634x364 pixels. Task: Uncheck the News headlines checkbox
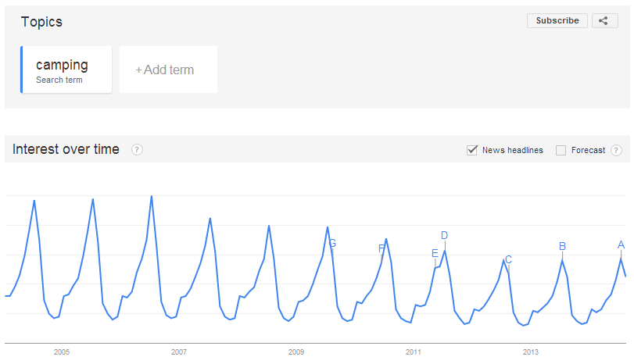point(472,150)
